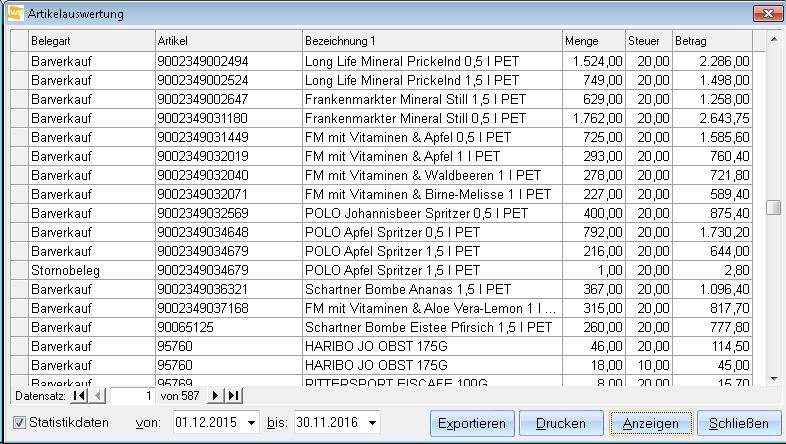Select 'Frankenmarkter Mineral Still 1,5 l PET'
The width and height of the screenshot is (786, 444).
(x=416, y=99)
